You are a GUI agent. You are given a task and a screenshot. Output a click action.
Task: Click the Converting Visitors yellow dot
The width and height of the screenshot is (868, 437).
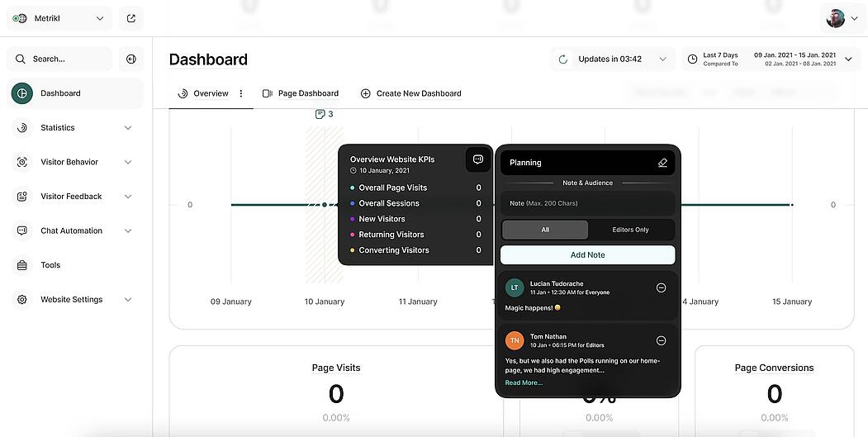(352, 250)
